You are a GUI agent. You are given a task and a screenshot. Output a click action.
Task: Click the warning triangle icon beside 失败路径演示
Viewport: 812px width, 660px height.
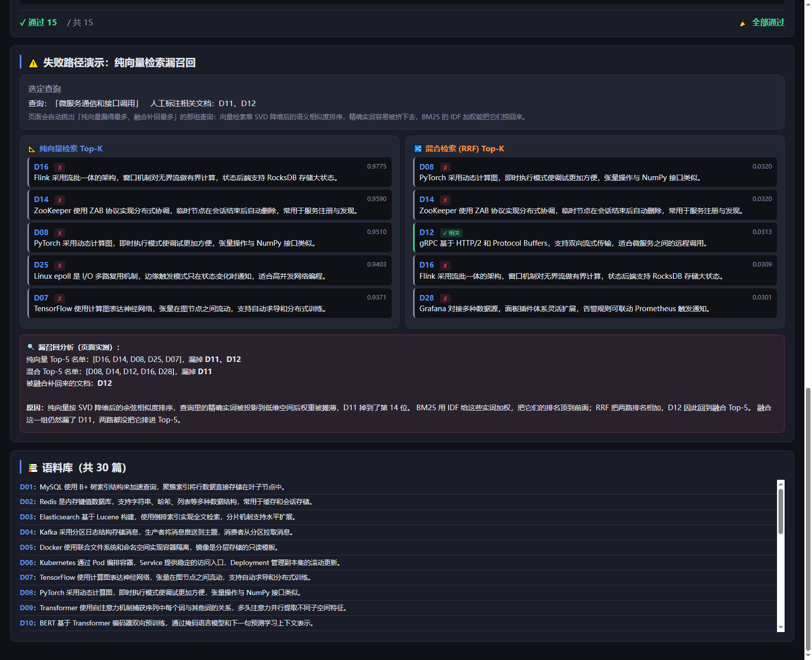pos(33,63)
